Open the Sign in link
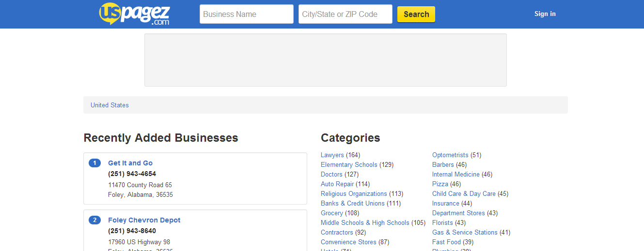644x251 pixels. point(545,14)
